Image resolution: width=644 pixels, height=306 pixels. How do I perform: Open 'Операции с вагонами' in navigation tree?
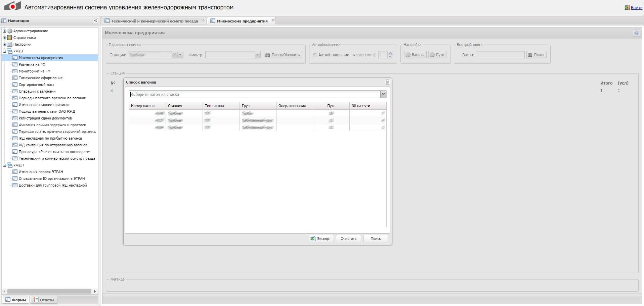tap(37, 91)
